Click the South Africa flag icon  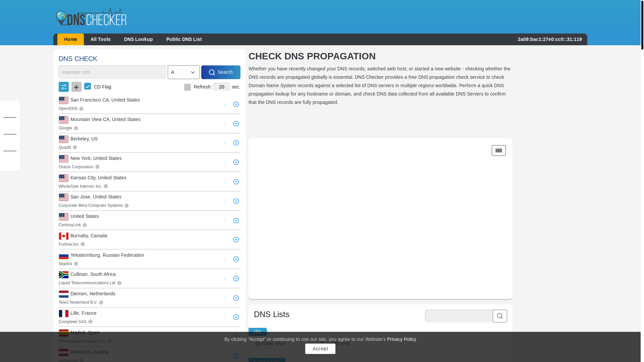click(64, 275)
